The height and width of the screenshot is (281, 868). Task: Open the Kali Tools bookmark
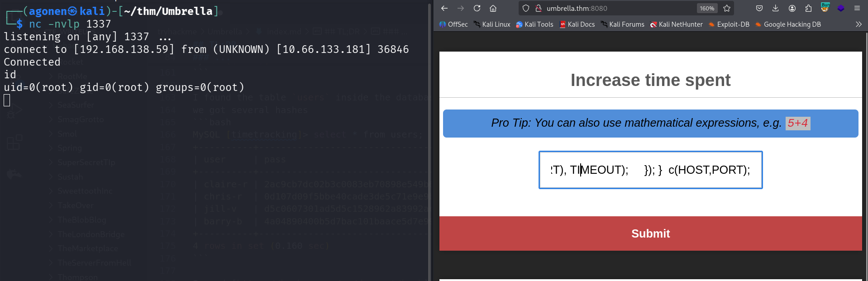[x=534, y=24]
